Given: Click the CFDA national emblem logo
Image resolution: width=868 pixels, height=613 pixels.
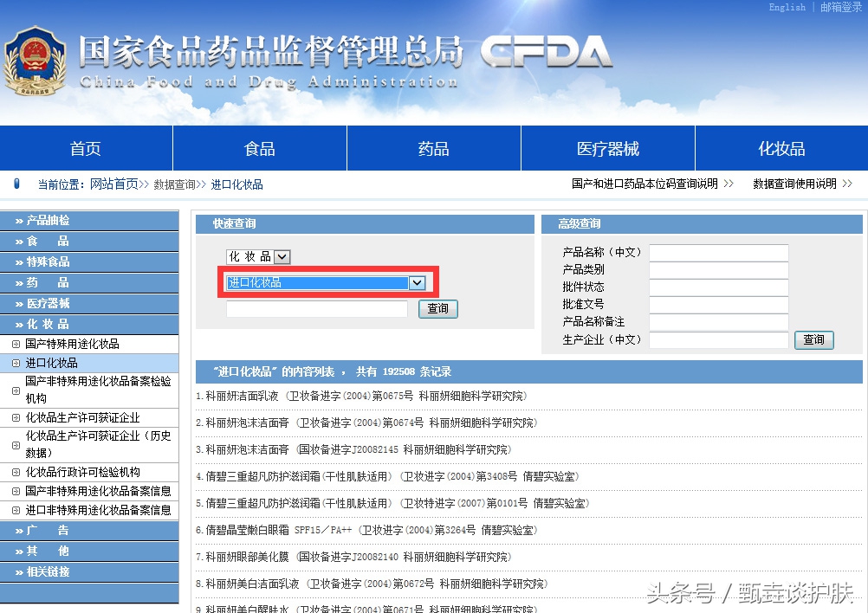Looking at the screenshot, I should pyautogui.click(x=35, y=61).
